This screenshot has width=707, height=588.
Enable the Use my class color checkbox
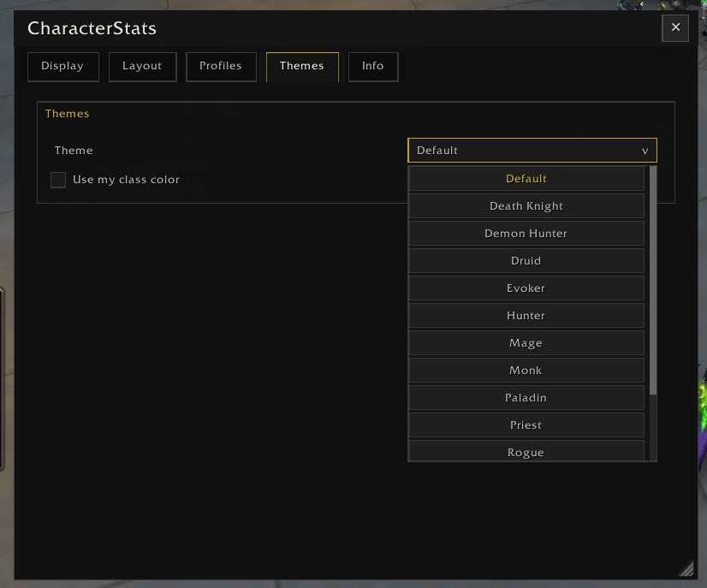coord(58,180)
